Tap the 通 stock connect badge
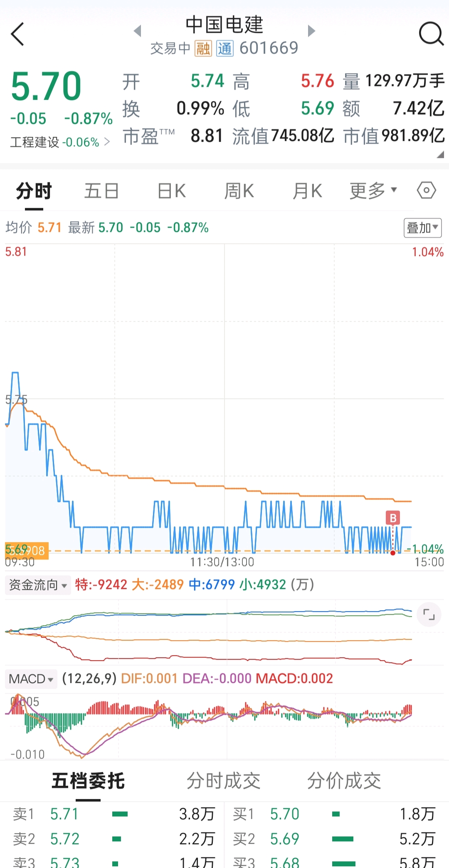 click(225, 49)
